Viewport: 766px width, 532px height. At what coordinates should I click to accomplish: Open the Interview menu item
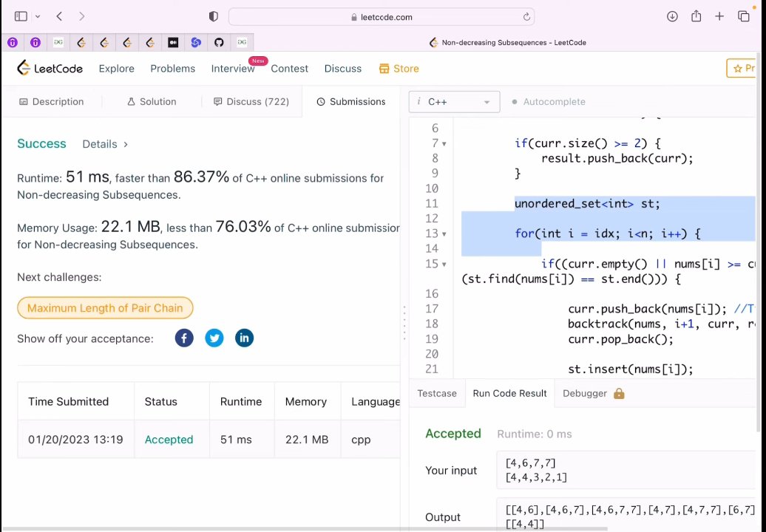tap(232, 69)
